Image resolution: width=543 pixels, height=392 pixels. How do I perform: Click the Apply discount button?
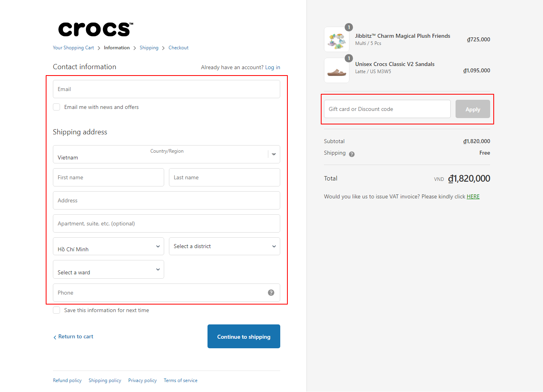coord(473,109)
